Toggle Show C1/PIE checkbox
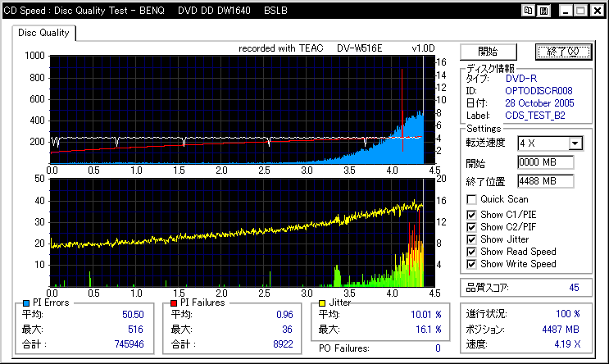The width and height of the screenshot is (609, 364). pyautogui.click(x=471, y=215)
